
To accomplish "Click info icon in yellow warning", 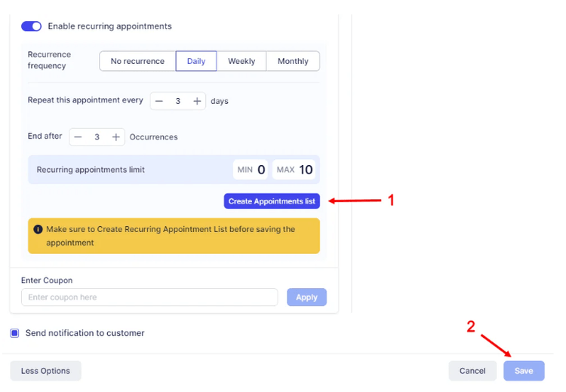I will pyautogui.click(x=38, y=229).
